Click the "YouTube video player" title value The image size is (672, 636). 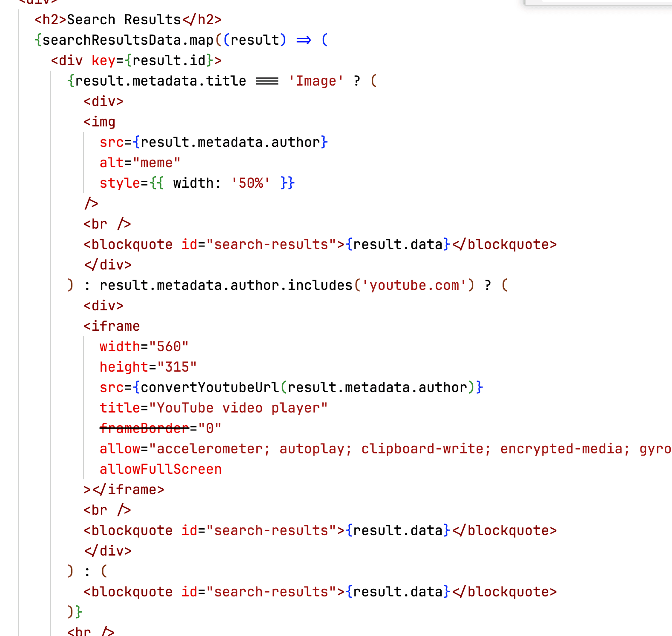[242, 408]
